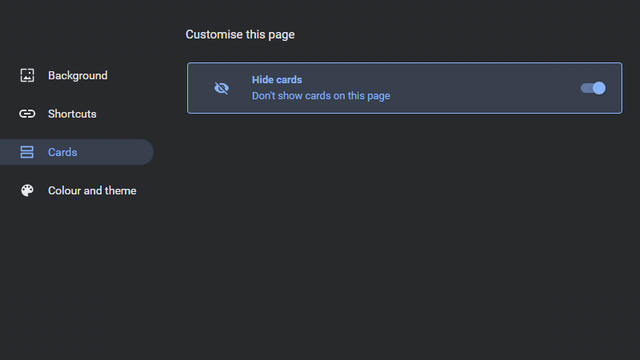This screenshot has height=360, width=640.
Task: Open the Colour and theme palette icon
Action: [27, 190]
